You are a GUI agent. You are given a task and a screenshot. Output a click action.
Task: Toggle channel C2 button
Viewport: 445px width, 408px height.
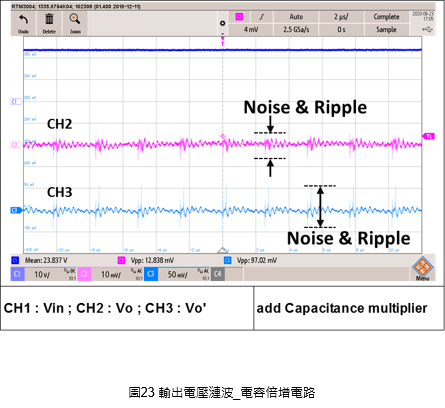(84, 274)
